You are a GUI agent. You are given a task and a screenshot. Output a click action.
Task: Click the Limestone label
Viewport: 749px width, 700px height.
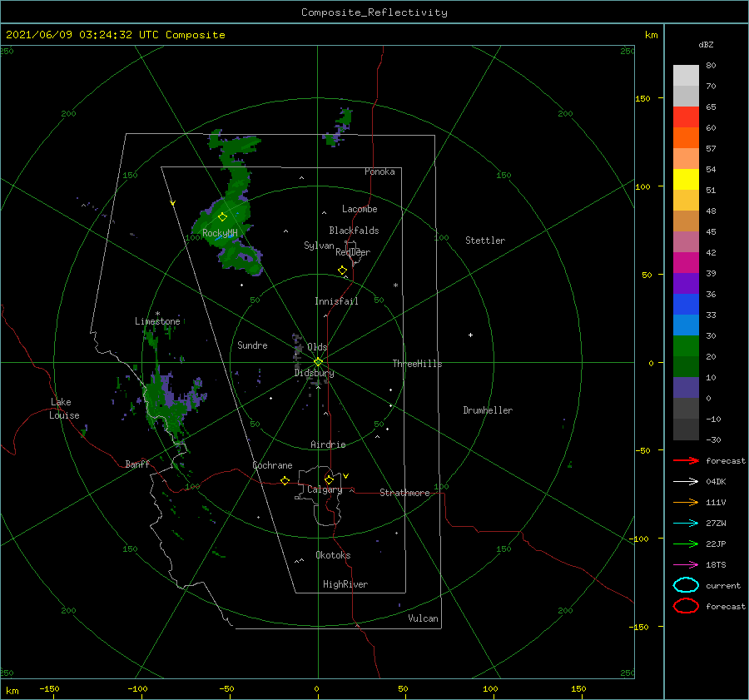point(157,321)
